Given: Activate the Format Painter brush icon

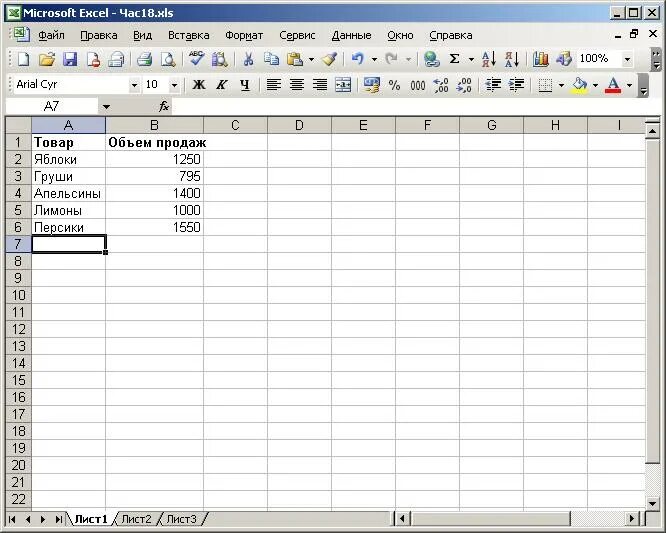Looking at the screenshot, I should [330, 59].
